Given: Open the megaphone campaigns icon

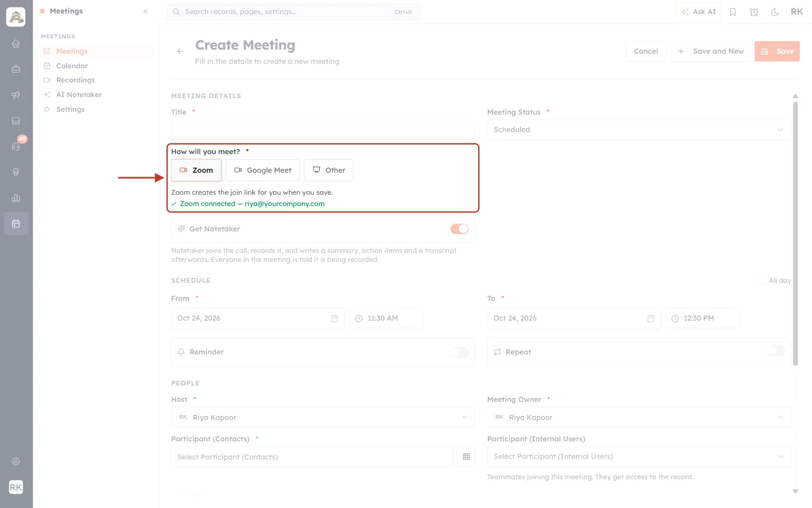Looking at the screenshot, I should (16, 95).
